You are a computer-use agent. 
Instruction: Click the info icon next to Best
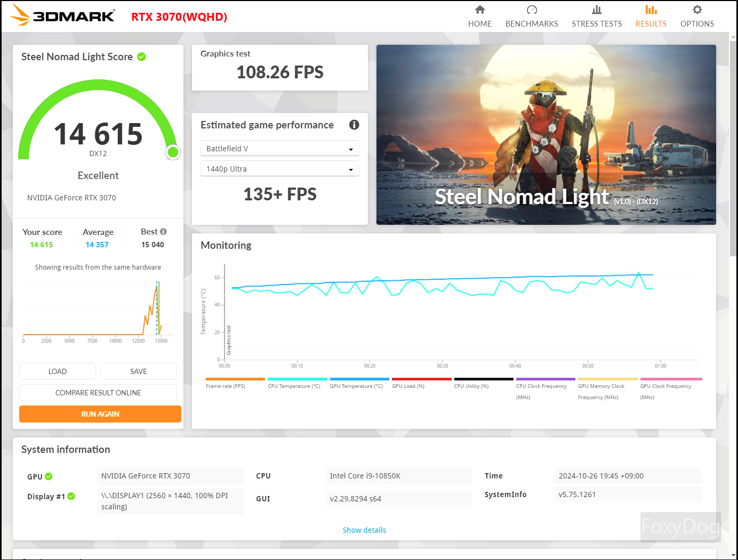point(164,232)
